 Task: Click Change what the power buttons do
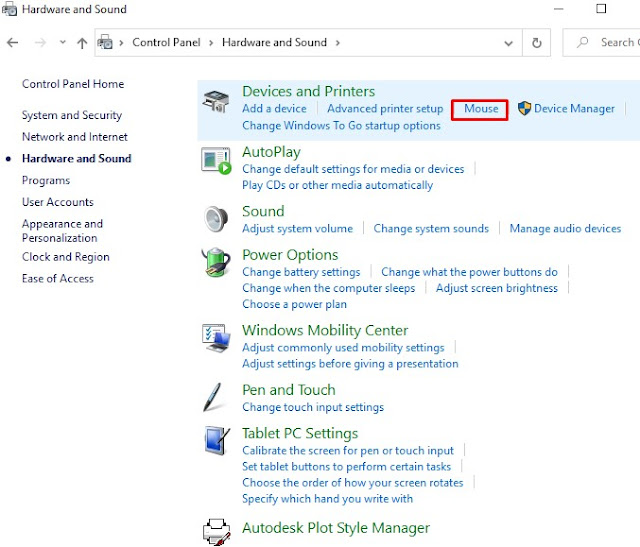pos(469,272)
